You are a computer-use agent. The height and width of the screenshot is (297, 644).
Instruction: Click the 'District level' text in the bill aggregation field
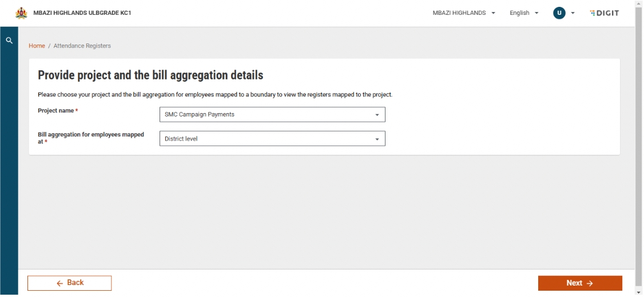click(x=181, y=139)
